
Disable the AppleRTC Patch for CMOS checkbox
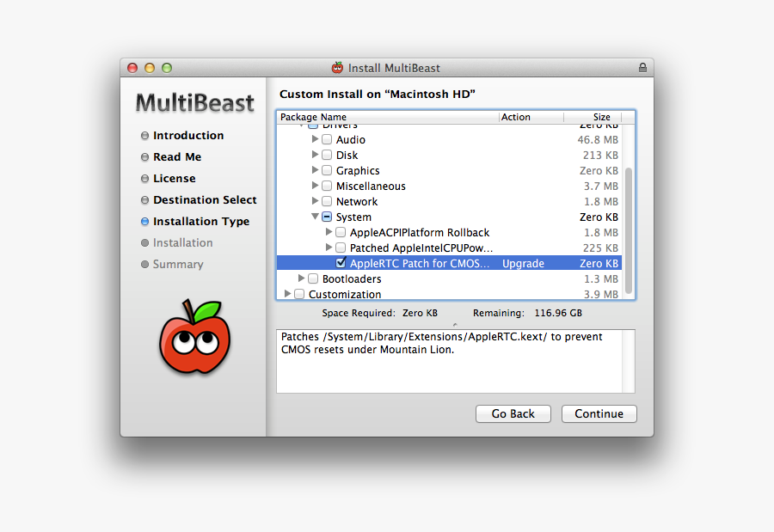[x=341, y=263]
